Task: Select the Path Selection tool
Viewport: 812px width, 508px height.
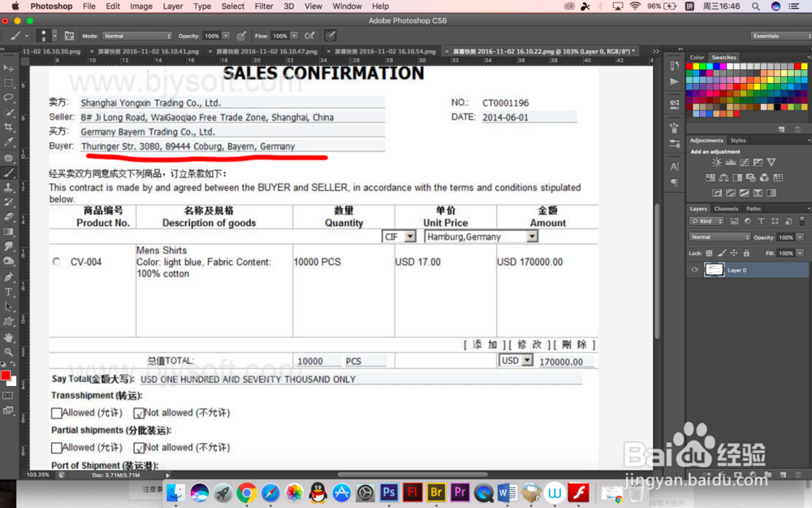Action: click(x=8, y=306)
